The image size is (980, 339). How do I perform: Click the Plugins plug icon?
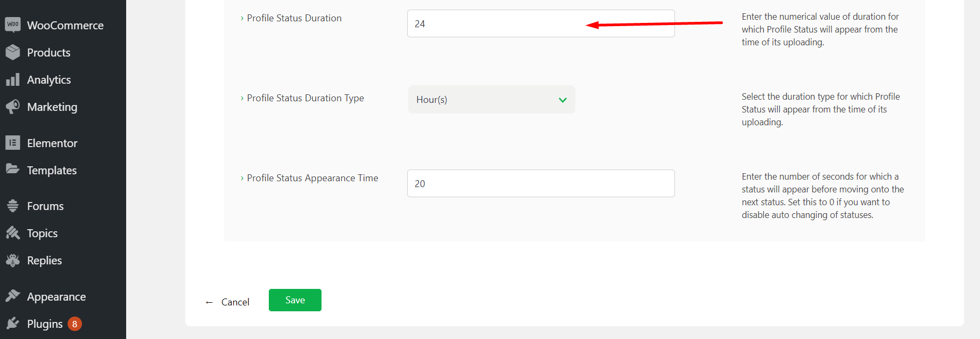point(13,323)
